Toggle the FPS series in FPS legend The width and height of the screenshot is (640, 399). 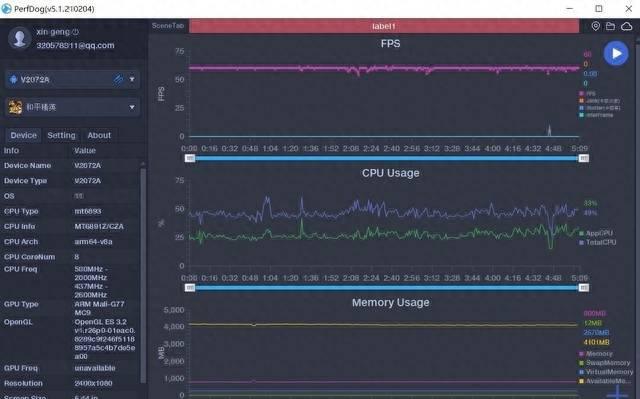587,93
